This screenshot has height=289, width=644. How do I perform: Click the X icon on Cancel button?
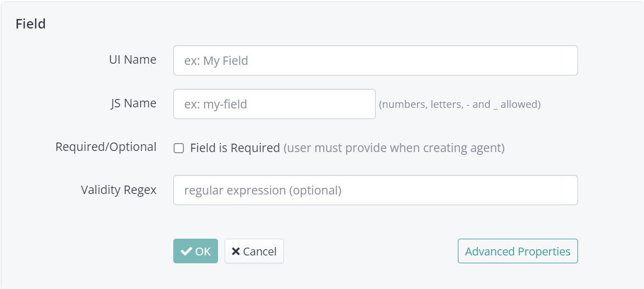point(236,252)
